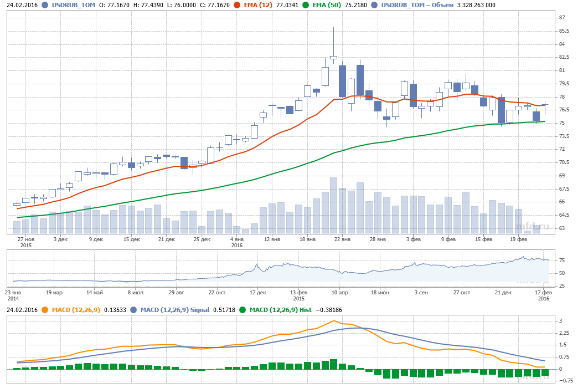Click the MACD (12,26,9) Signal label text

click(x=175, y=310)
